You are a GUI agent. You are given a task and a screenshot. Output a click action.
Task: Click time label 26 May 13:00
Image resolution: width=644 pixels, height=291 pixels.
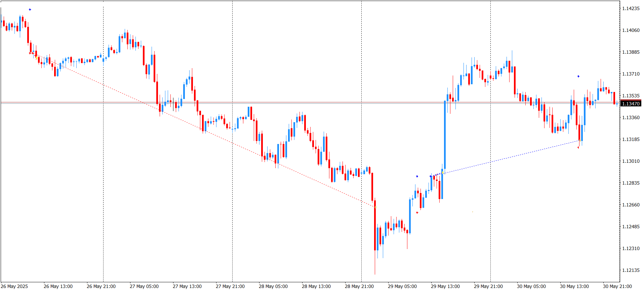click(x=58, y=286)
